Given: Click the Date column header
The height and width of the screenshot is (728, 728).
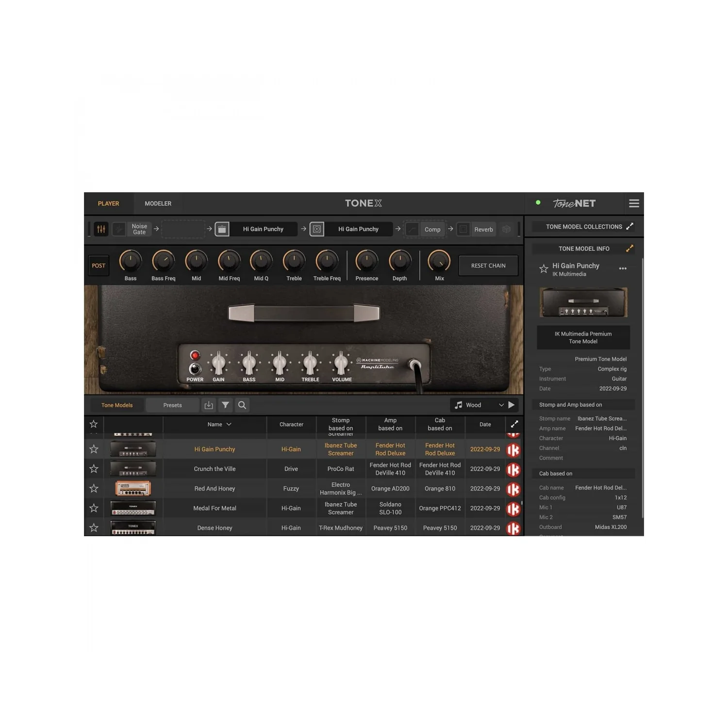Looking at the screenshot, I should (x=485, y=424).
